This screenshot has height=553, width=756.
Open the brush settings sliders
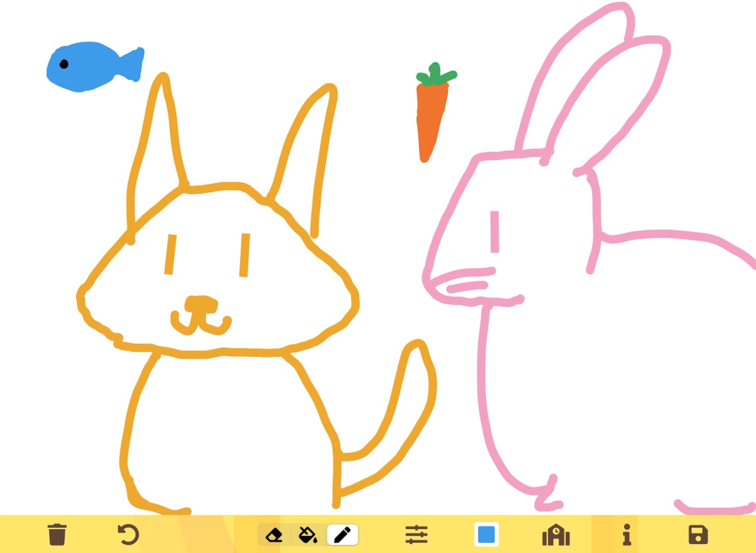418,535
